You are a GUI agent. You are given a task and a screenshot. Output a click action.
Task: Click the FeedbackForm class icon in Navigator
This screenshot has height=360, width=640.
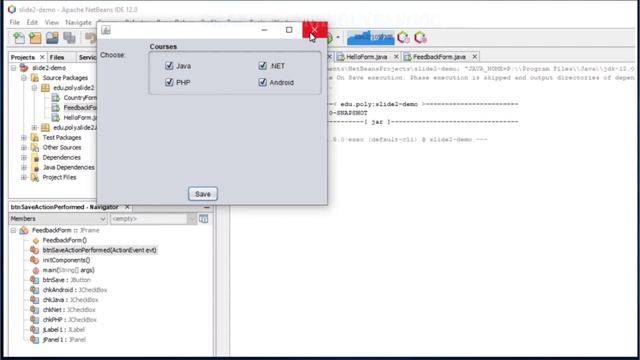pyautogui.click(x=24, y=230)
